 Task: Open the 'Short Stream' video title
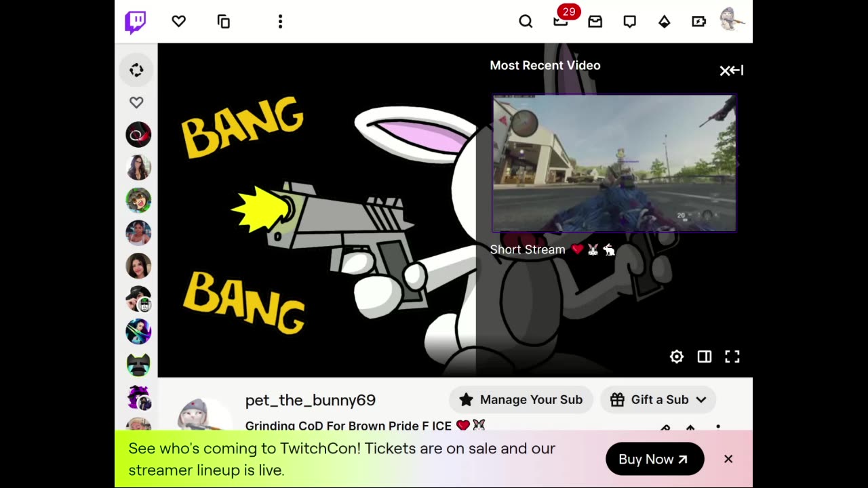(x=553, y=249)
